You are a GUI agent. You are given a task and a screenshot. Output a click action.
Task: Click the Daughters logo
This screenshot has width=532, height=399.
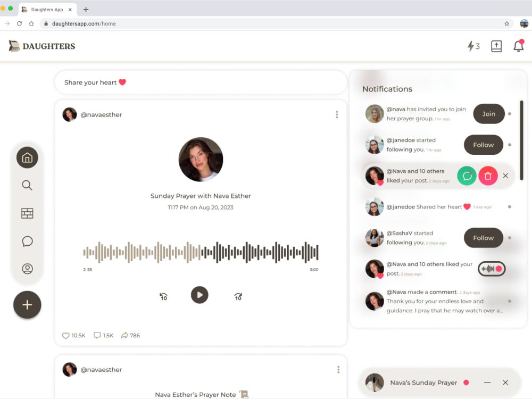point(41,46)
